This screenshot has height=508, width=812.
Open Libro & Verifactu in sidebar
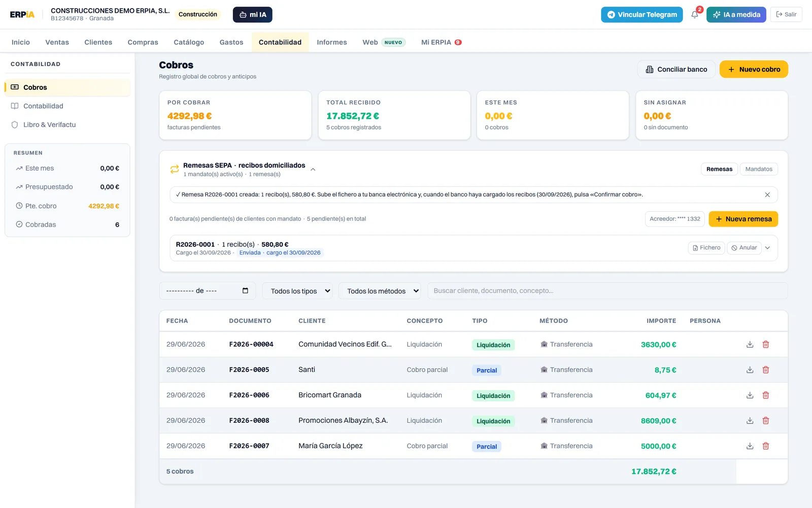(67, 125)
